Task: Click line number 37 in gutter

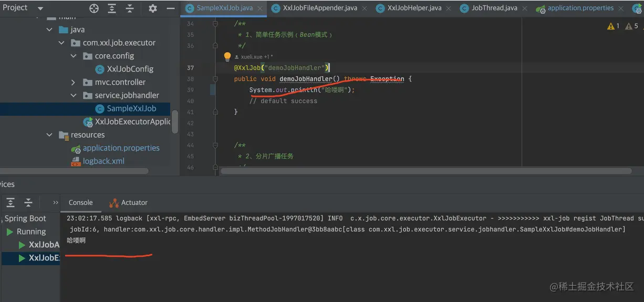Action: pos(190,68)
